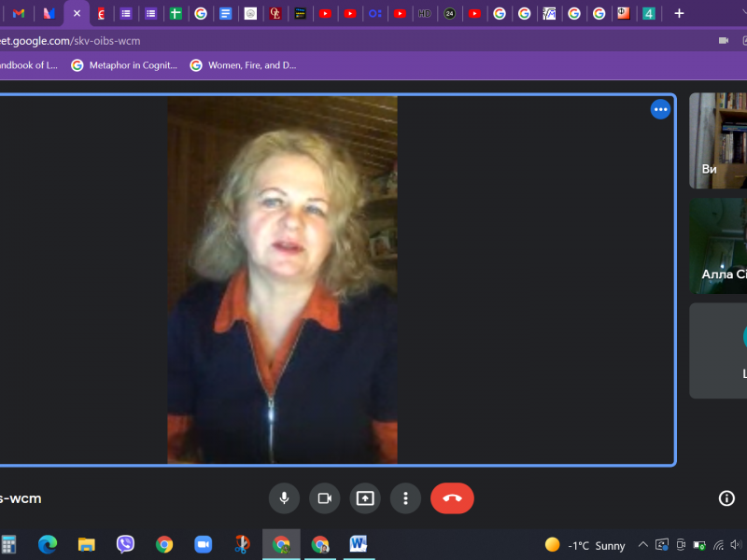This screenshot has width=747, height=560.
Task: Hang up with the red leave call button
Action: coord(452,498)
